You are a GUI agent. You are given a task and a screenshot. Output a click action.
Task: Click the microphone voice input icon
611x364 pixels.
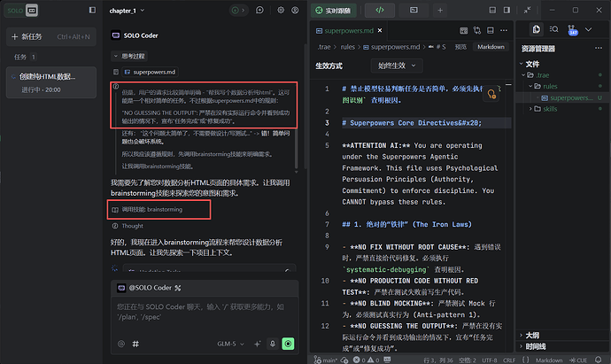pyautogui.click(x=272, y=344)
